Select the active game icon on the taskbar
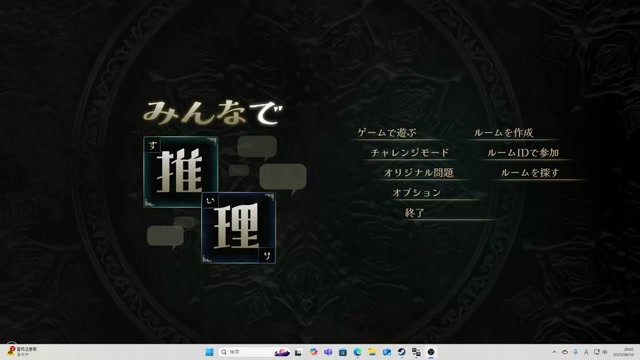The image size is (640, 360). [x=431, y=352]
